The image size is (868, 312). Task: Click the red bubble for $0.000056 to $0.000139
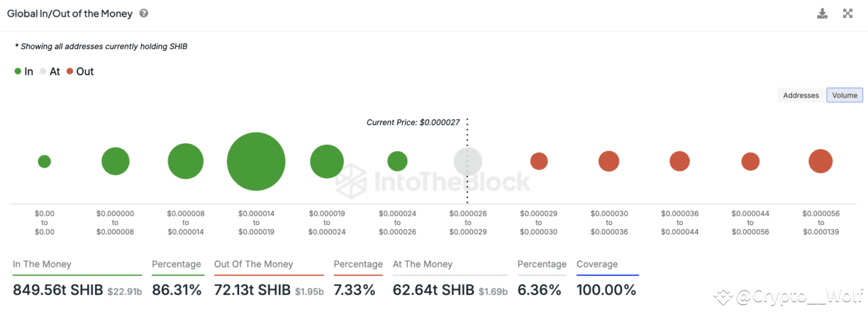(820, 162)
